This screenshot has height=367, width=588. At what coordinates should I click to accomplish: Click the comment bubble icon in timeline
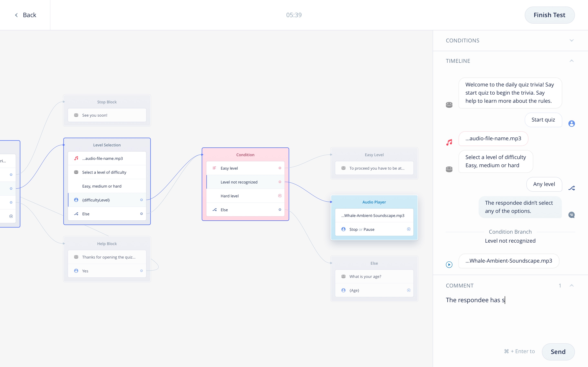pos(571,215)
